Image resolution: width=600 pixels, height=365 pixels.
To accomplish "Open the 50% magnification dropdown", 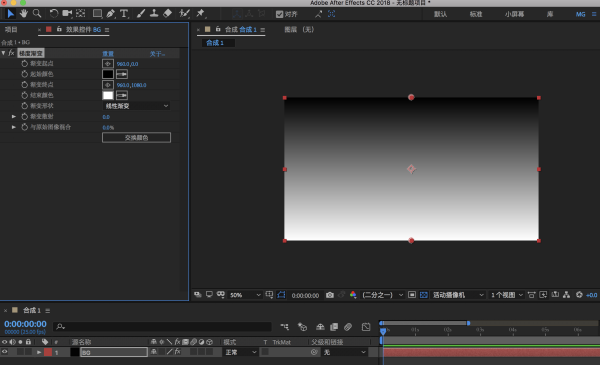I will click(245, 295).
